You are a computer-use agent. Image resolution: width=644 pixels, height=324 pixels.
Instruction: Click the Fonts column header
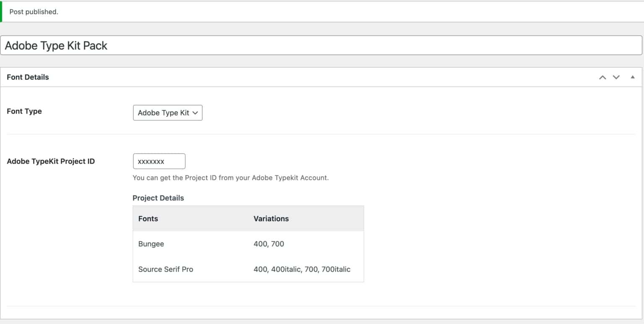tap(148, 218)
